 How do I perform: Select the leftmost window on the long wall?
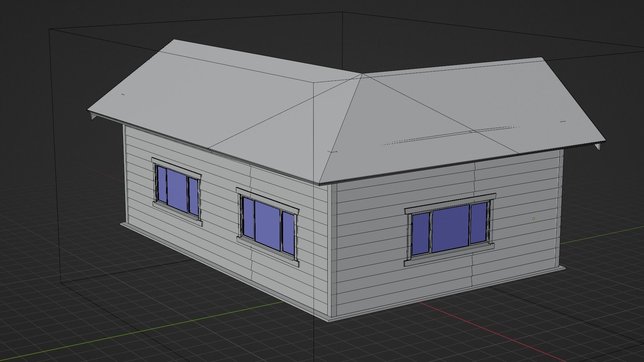pos(177,191)
